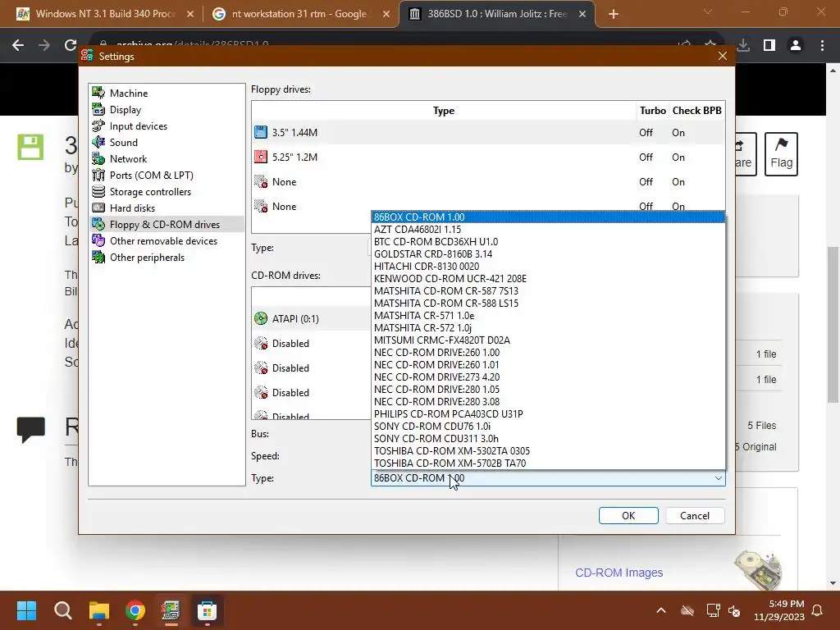840x630 pixels.
Task: Select NEC CD-ROM DRIVE:273 4.20
Action: point(548,377)
